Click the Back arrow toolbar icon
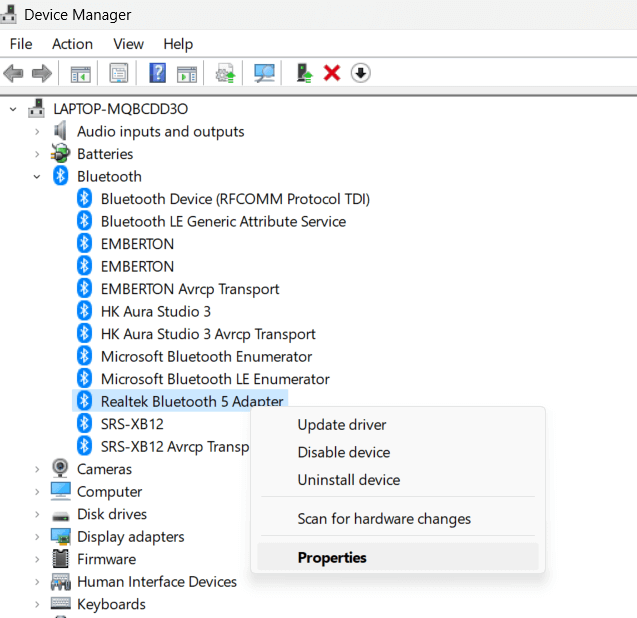Image resolution: width=637 pixels, height=618 pixels. [13, 74]
